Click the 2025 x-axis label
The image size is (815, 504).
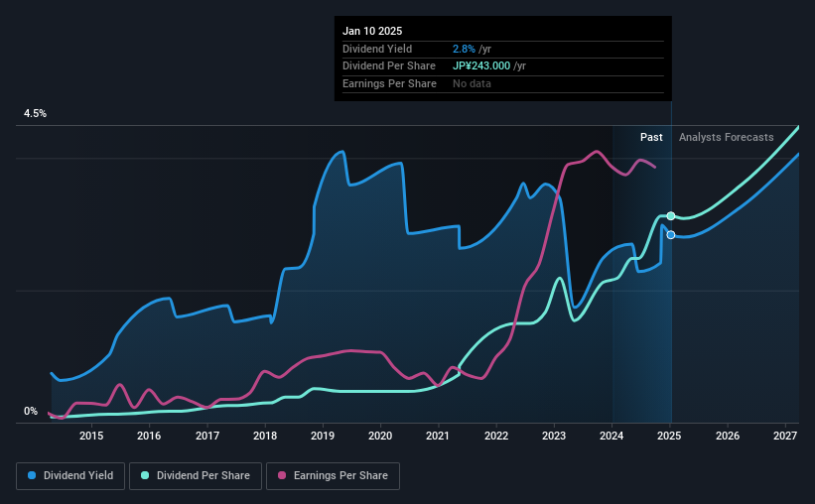pos(669,436)
